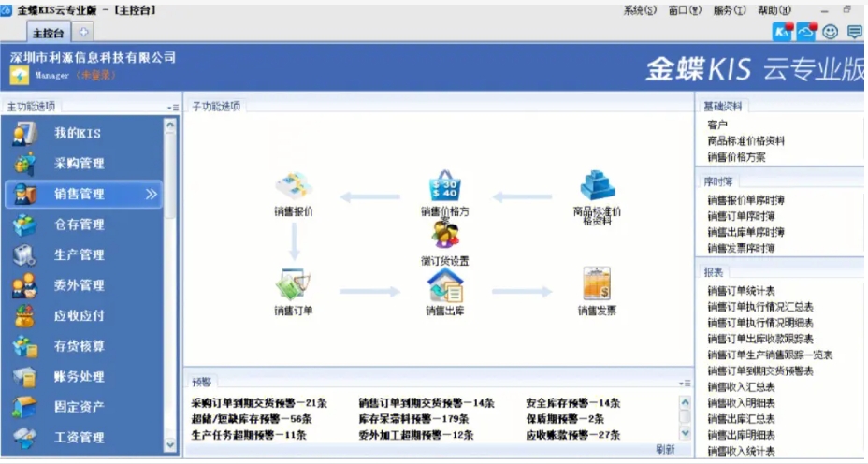Open 销售出库单序时簿
Image resolution: width=868 pixels, height=464 pixels.
tap(745, 233)
